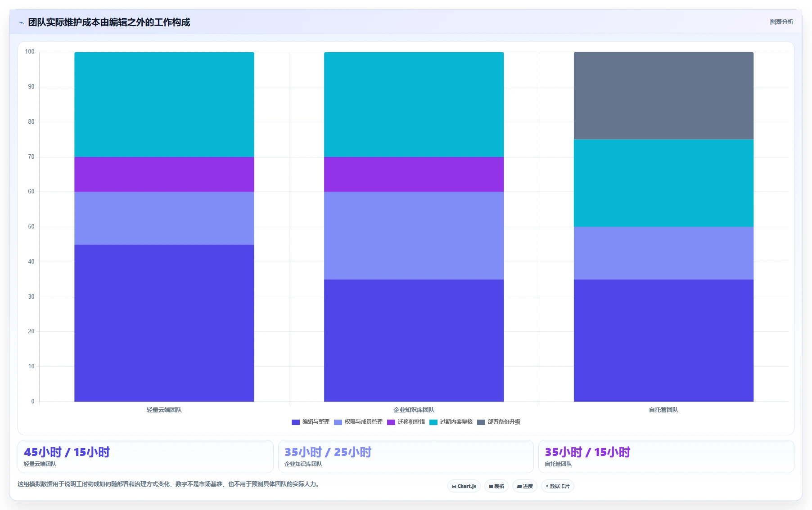The width and height of the screenshot is (812, 510).
Task: Click 企业知识库团队 cyan 过期内容复核 segment
Action: pos(414,104)
